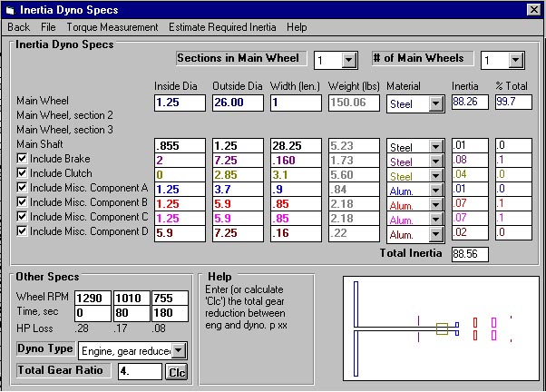Open the Dyno Type dropdown

(x=179, y=350)
